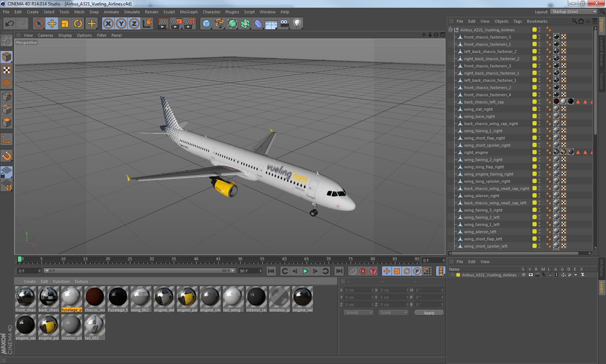The image size is (606, 364).
Task: Search objects with magnifier icon
Action: (x=574, y=21)
